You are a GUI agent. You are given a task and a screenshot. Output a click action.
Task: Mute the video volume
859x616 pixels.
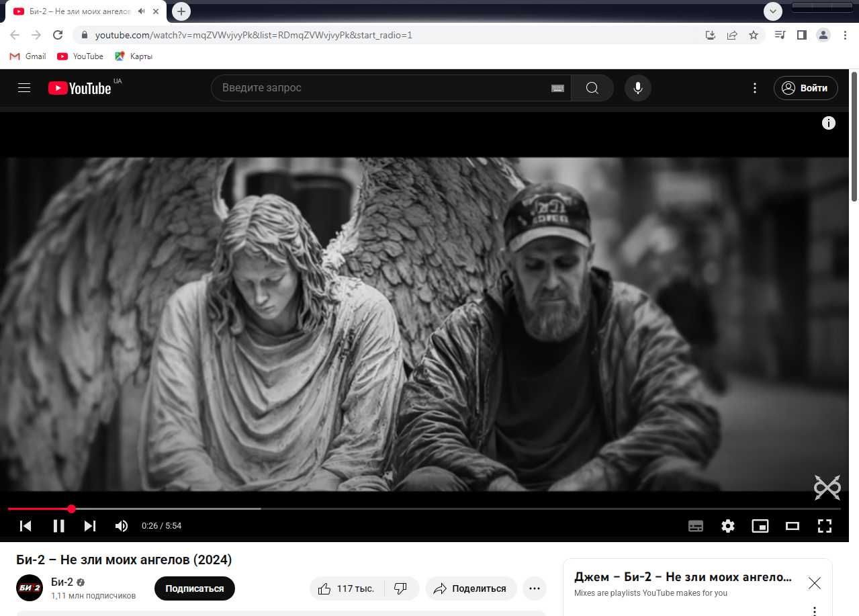point(122,526)
